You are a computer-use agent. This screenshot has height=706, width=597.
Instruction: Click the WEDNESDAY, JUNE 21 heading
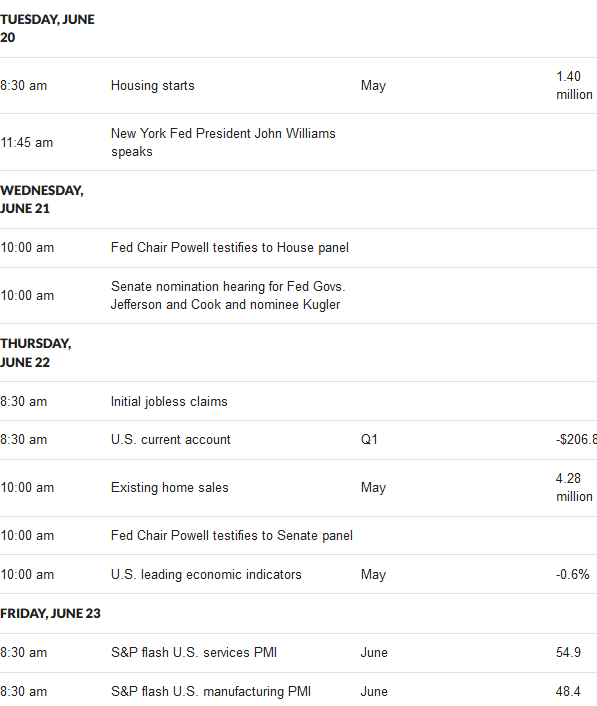pos(42,199)
